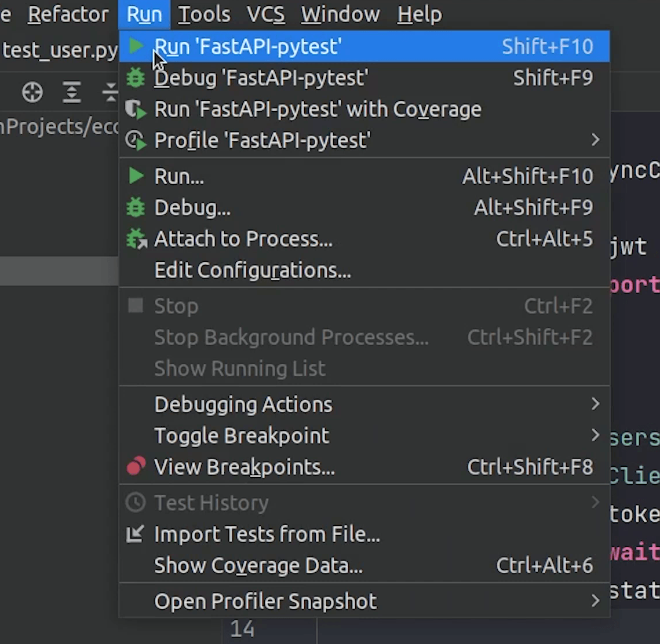
Task: Click the locate target crosshair toolbar icon
Action: pos(32,92)
